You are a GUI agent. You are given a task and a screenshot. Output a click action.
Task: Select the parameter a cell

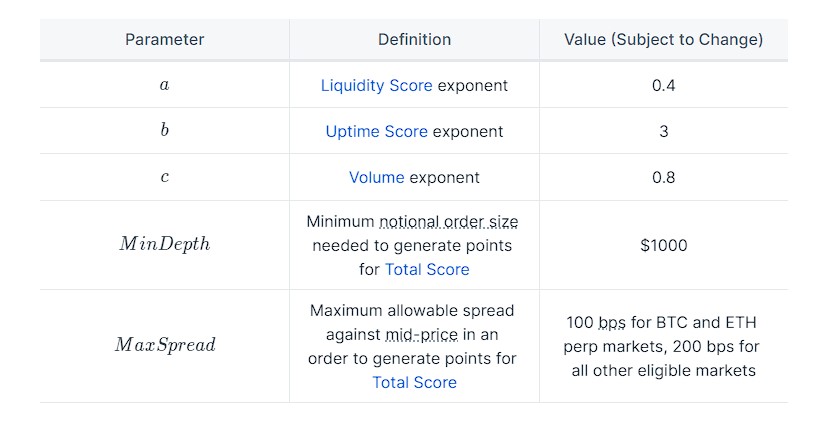click(164, 86)
